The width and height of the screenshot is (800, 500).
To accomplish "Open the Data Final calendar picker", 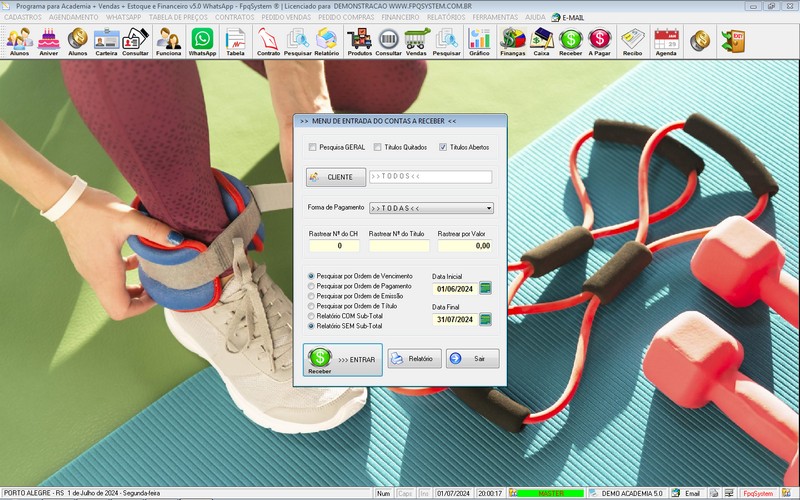I will click(x=486, y=320).
